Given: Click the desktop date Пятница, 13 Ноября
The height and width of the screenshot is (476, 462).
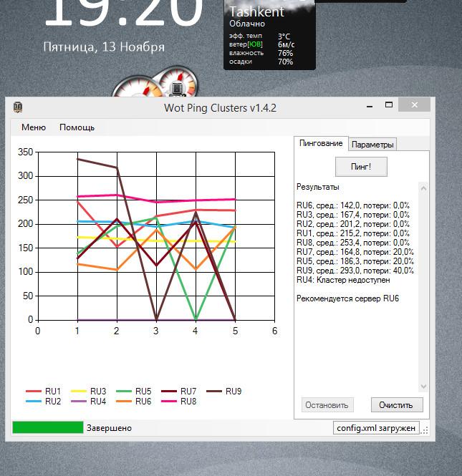Looking at the screenshot, I should [104, 47].
